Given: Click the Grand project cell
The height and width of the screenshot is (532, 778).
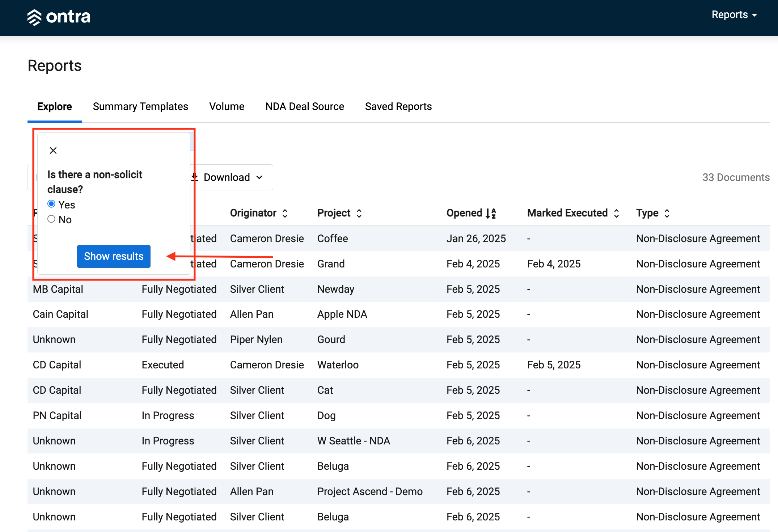Looking at the screenshot, I should click(331, 264).
